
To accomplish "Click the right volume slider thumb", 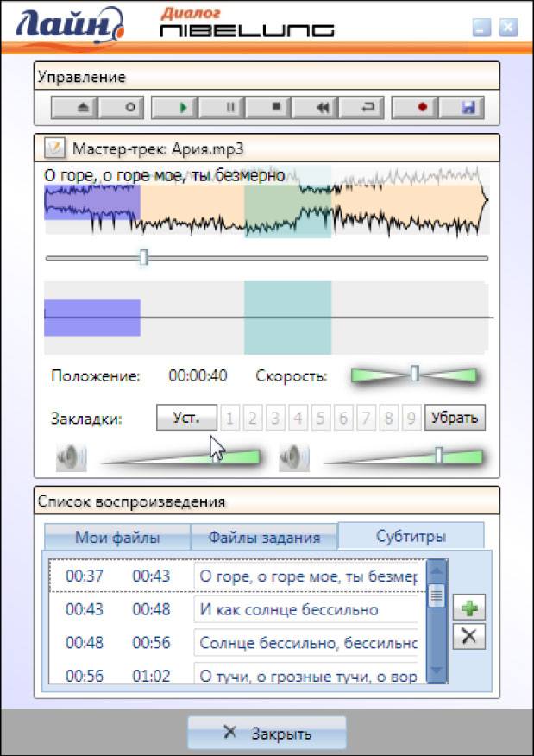I will pos(438,456).
